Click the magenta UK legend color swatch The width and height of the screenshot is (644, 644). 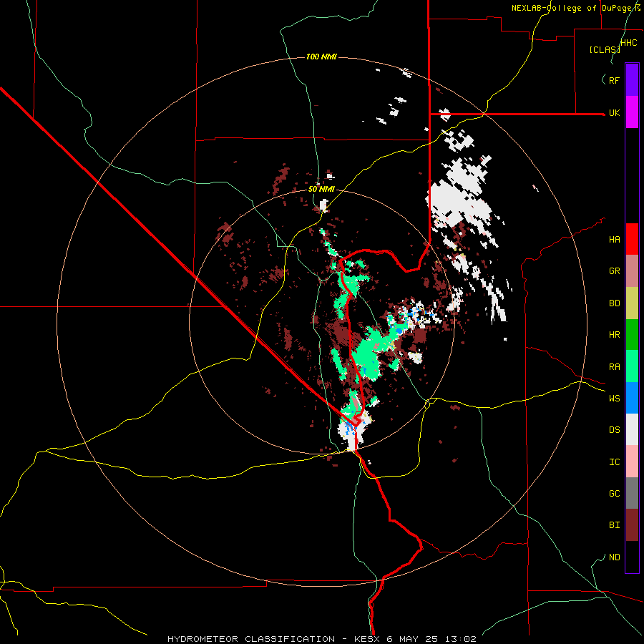pyautogui.click(x=632, y=112)
